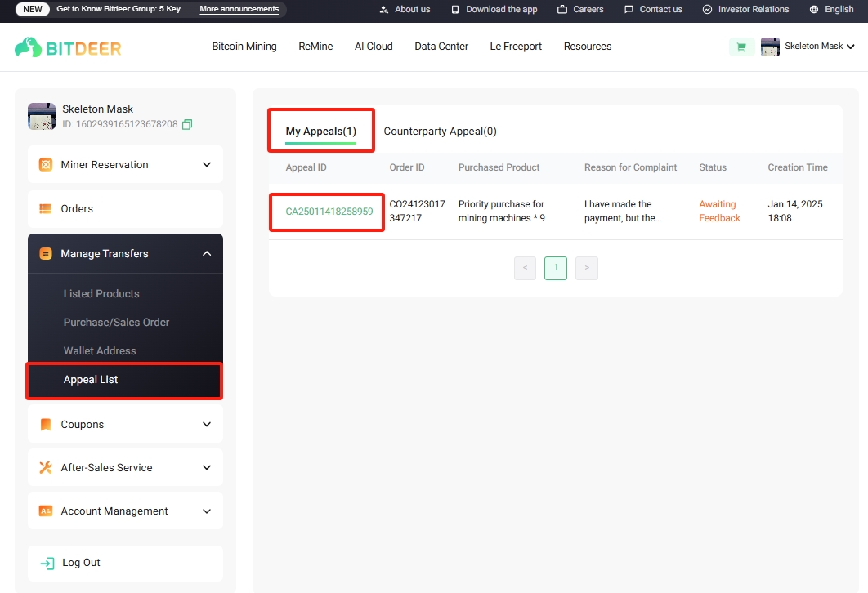868x593 pixels.
Task: Open the Bitcoin Mining menu
Action: (244, 47)
